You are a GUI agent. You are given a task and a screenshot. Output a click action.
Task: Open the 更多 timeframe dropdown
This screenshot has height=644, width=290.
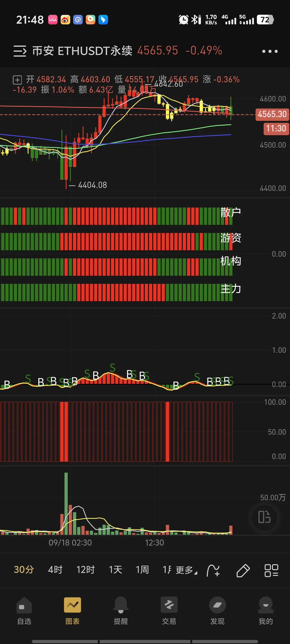[x=186, y=570]
